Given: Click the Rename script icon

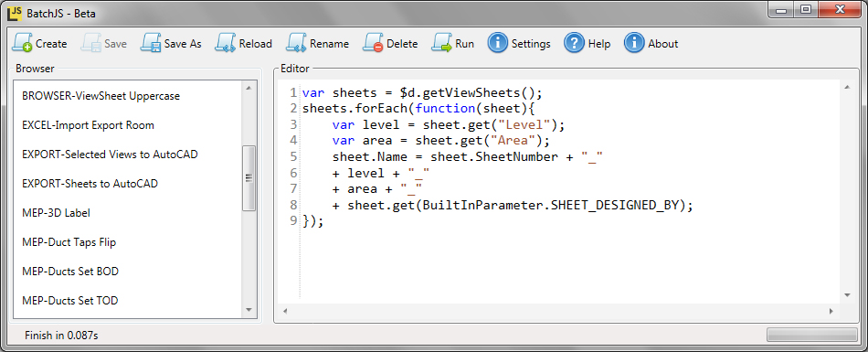Looking at the screenshot, I should click(x=296, y=43).
